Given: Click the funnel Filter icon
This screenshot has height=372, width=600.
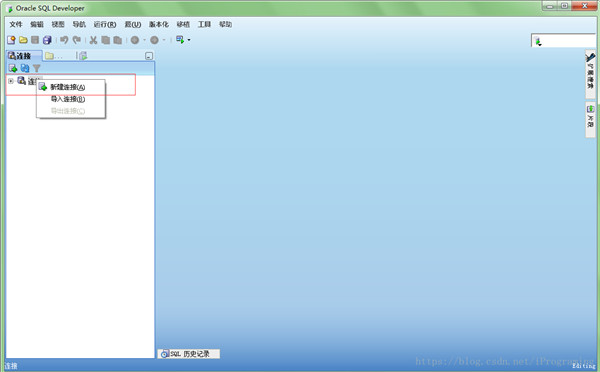Looking at the screenshot, I should [36, 69].
